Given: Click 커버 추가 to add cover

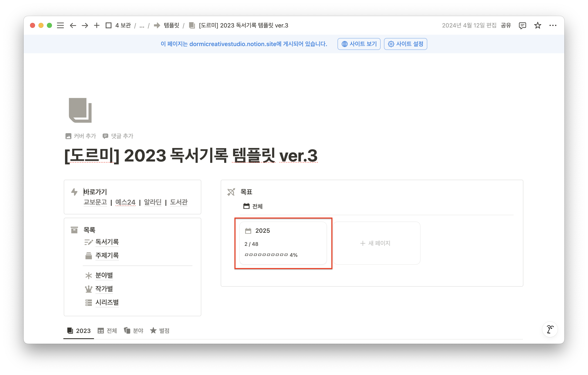Looking at the screenshot, I should (81, 136).
